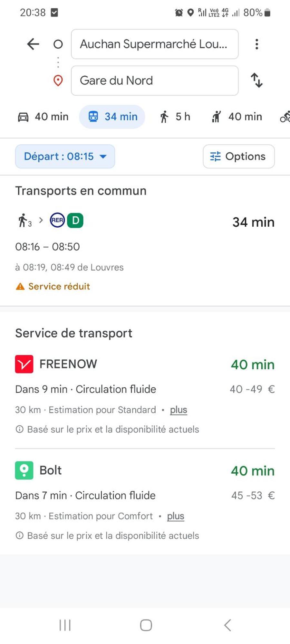Tap the red destination pin icon
290x644 pixels.
tap(58, 80)
